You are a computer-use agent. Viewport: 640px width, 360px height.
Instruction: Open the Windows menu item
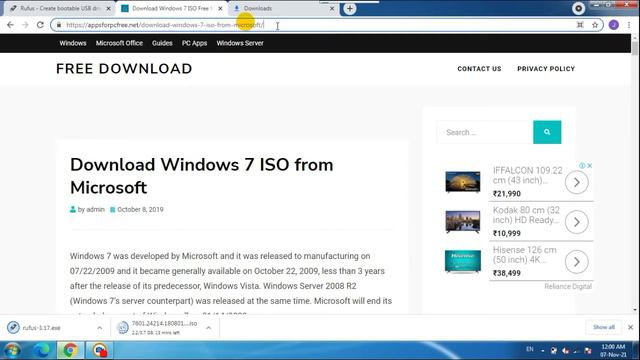tap(73, 43)
